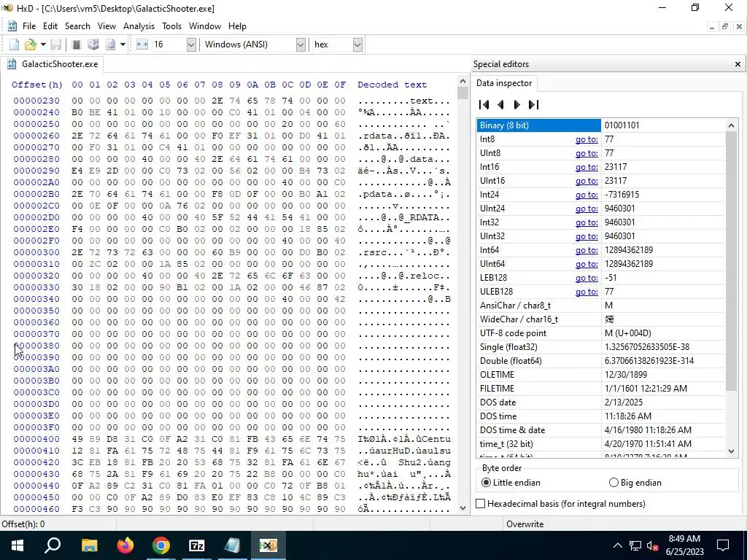The width and height of the screenshot is (747, 560).
Task: Click the go to link for UInt16
Action: tap(587, 181)
